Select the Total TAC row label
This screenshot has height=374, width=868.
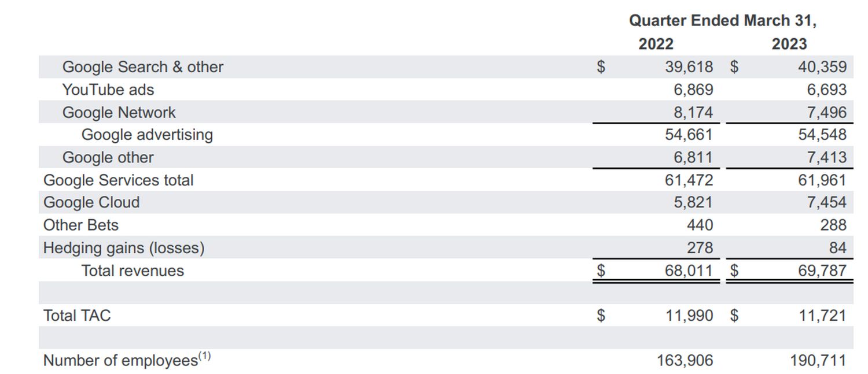(76, 316)
